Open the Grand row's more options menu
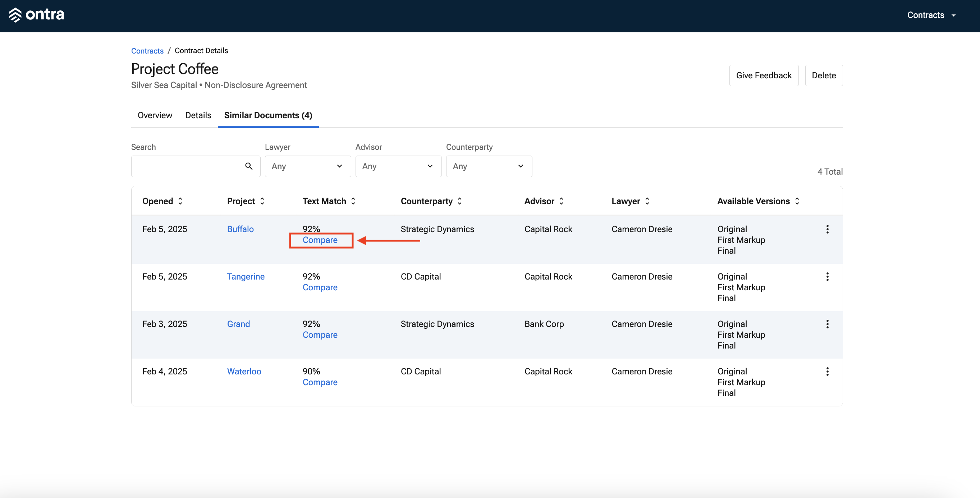 click(827, 324)
